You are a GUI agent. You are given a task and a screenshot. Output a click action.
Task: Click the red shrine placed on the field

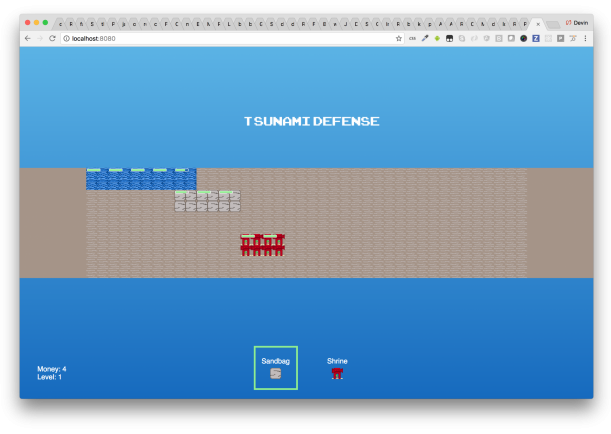(x=262, y=245)
